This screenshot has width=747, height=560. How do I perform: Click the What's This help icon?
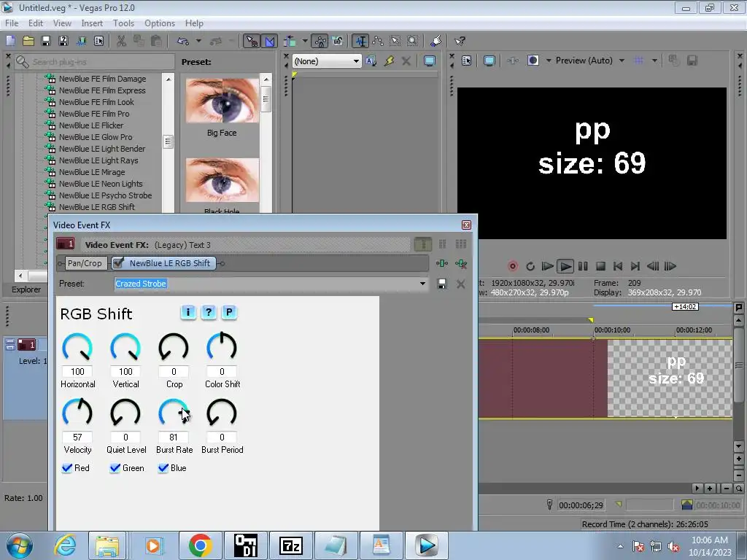460,41
